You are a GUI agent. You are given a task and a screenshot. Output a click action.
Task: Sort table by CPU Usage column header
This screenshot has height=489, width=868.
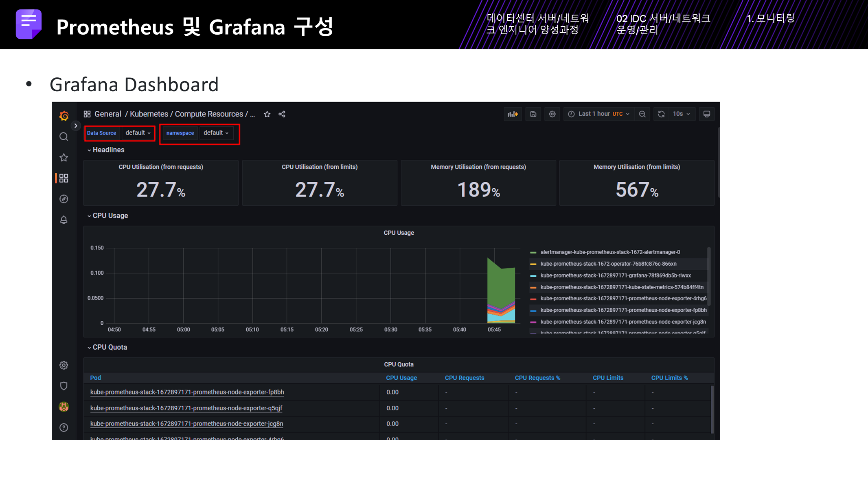(x=401, y=378)
